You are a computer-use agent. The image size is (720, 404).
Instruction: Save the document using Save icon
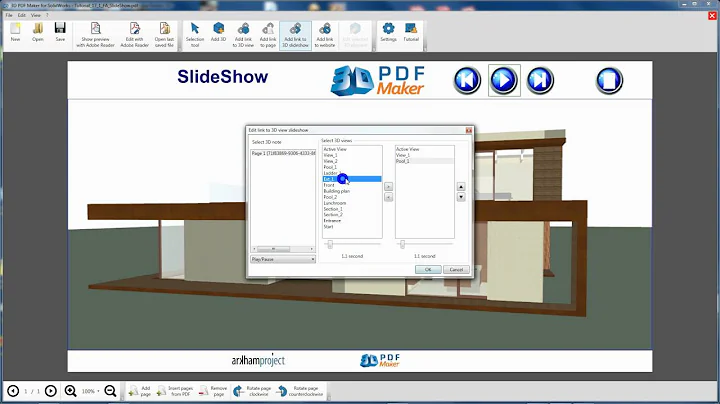tap(60, 32)
